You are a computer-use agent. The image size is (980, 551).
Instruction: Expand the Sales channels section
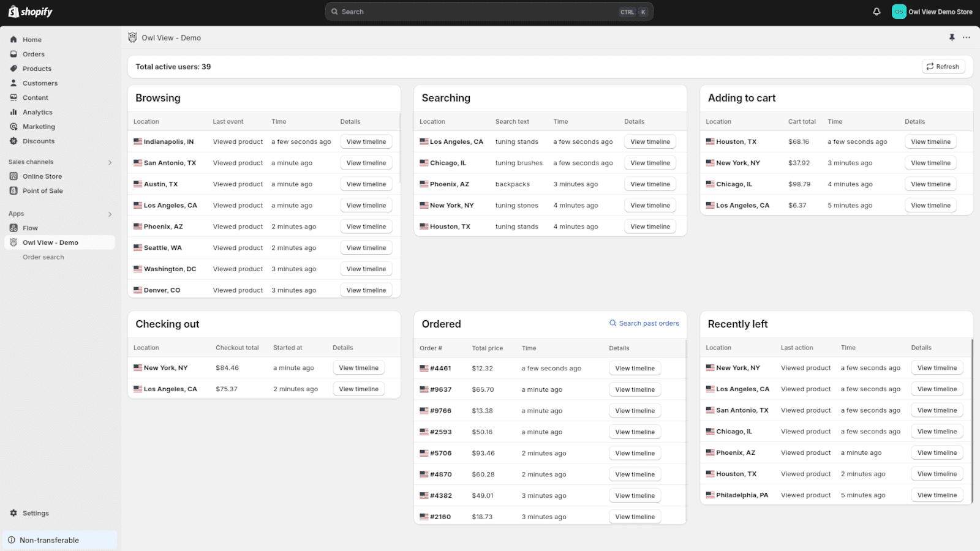(x=110, y=162)
